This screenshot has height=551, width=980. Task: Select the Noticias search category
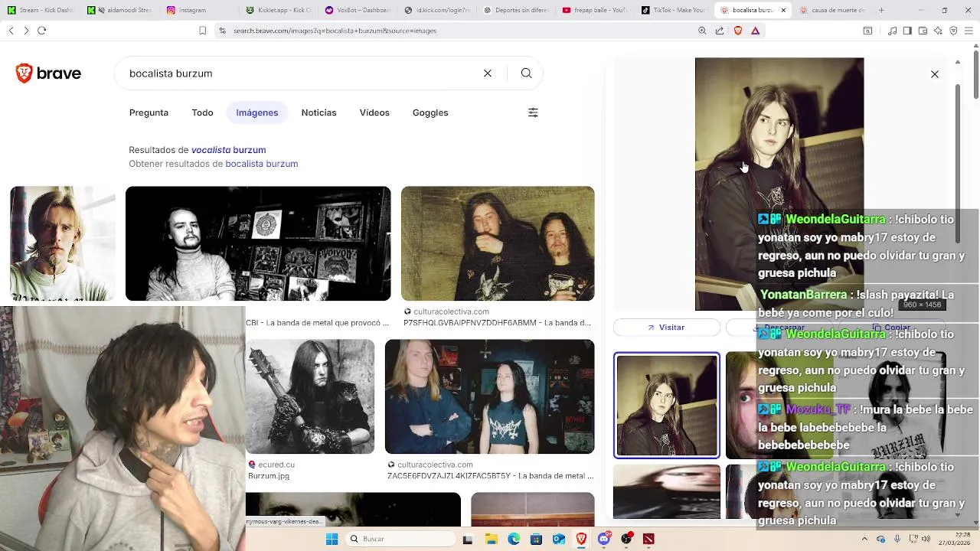point(318,112)
